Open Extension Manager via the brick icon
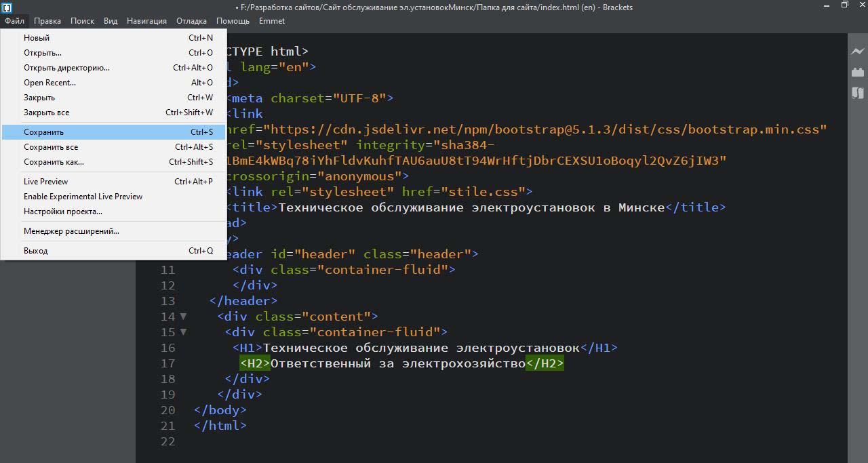Image resolution: width=868 pixels, height=463 pixels. click(857, 72)
